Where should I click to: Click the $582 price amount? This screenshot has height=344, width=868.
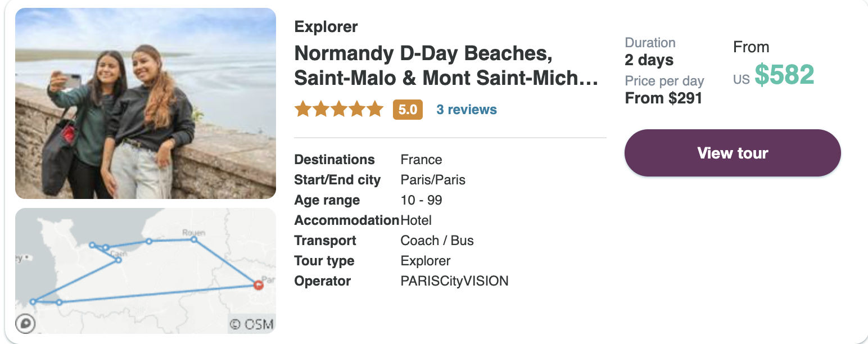click(x=784, y=75)
